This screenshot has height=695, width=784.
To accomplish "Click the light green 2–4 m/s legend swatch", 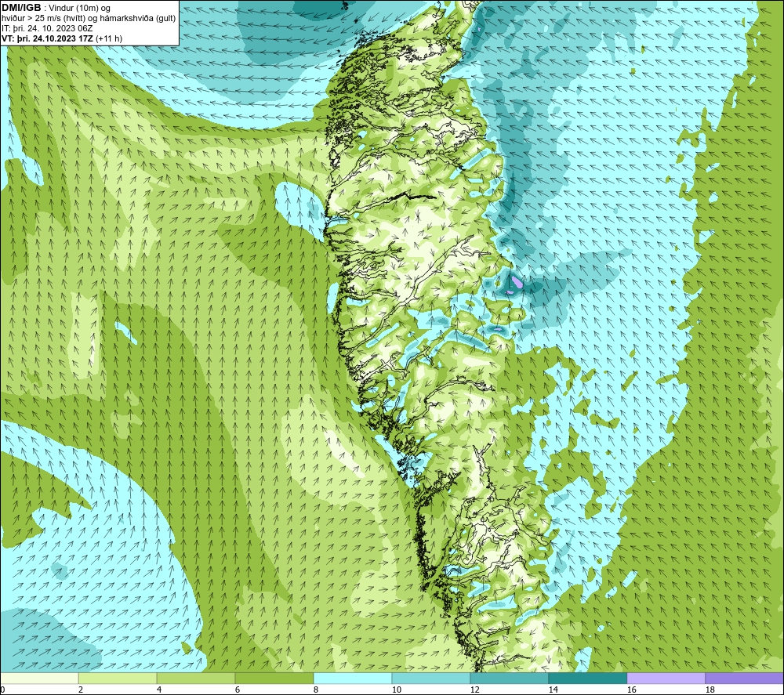I will pos(118,678).
